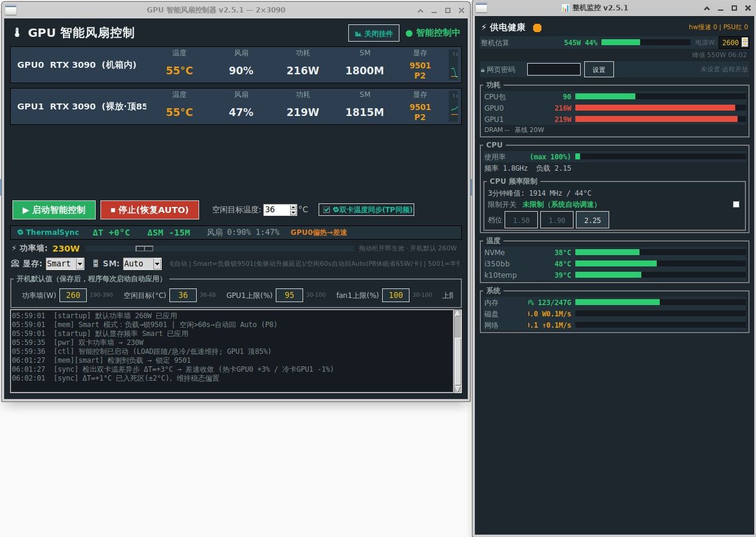Click bar chart icon in 整机监控 title
This screenshot has height=537, width=756.
point(565,8)
